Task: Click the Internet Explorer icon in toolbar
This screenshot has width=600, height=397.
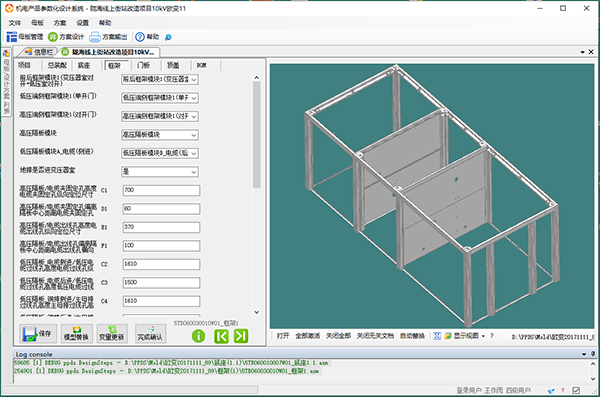Action: click(x=168, y=37)
